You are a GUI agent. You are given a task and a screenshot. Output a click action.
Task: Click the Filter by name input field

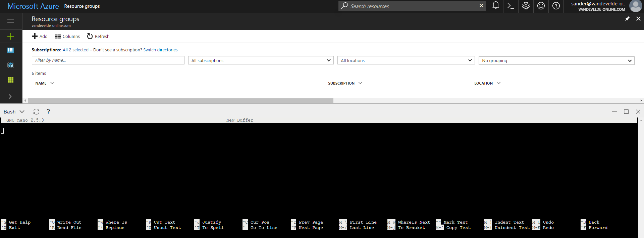[108, 60]
